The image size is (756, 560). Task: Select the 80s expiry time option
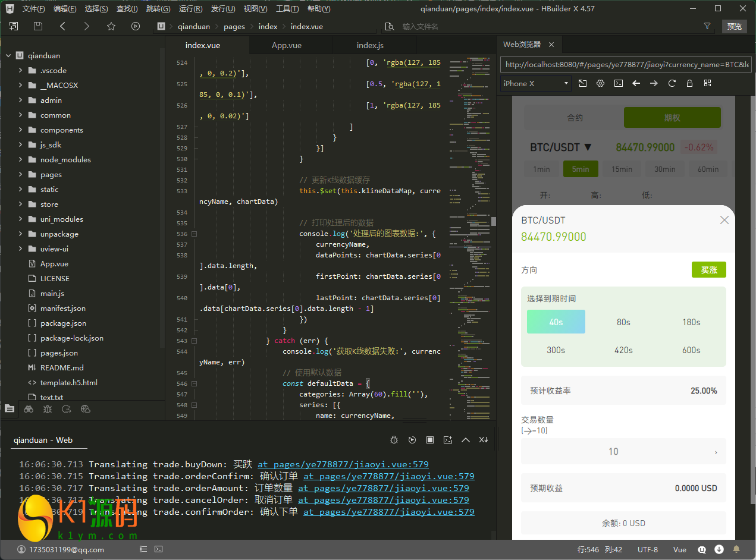click(623, 322)
